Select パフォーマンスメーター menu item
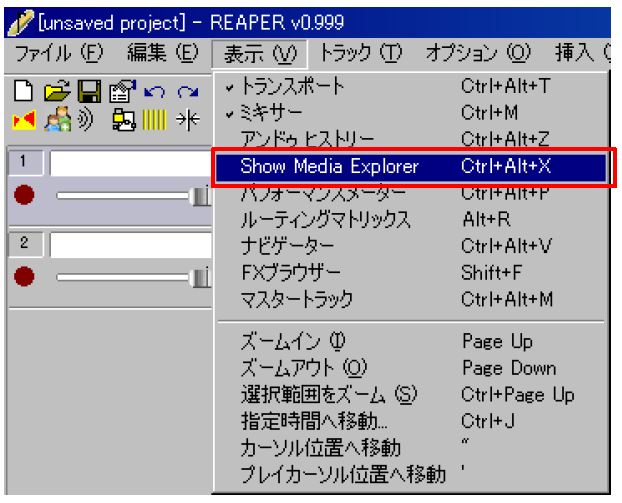The height and width of the screenshot is (503, 622). [411, 193]
